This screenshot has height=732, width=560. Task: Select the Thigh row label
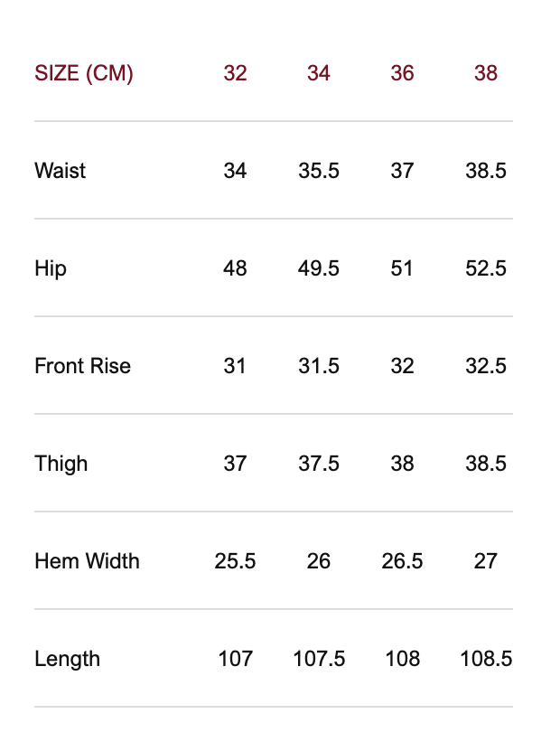(61, 464)
